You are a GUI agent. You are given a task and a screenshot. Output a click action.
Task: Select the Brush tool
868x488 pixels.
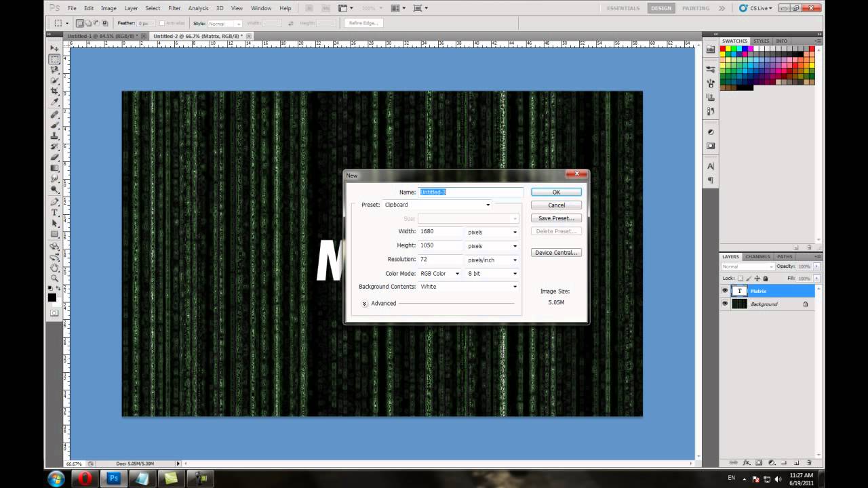click(54, 125)
